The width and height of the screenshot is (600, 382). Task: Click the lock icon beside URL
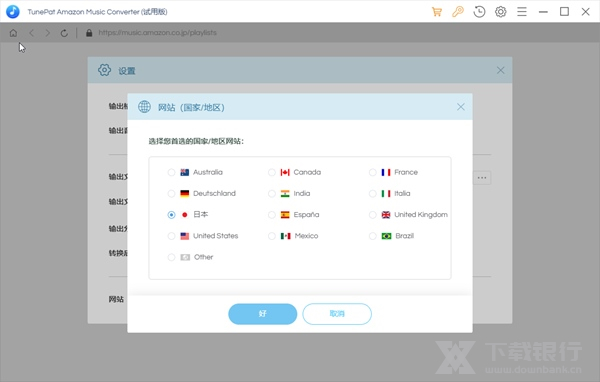89,33
